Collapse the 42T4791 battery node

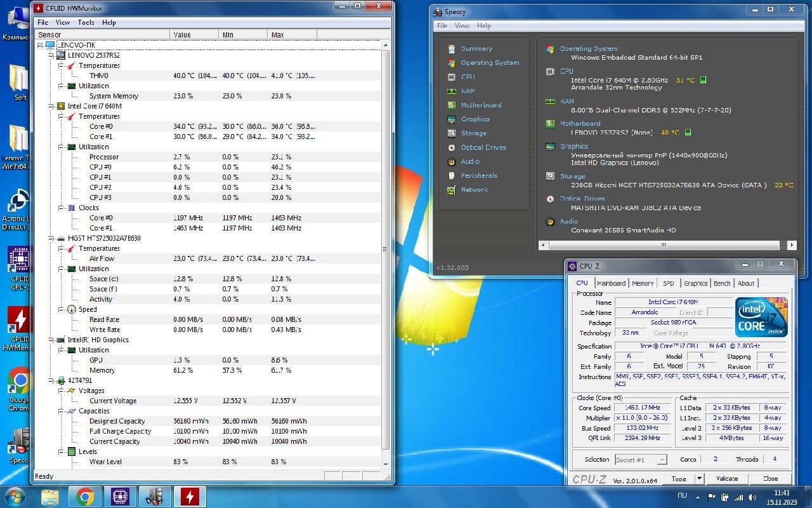(51, 380)
